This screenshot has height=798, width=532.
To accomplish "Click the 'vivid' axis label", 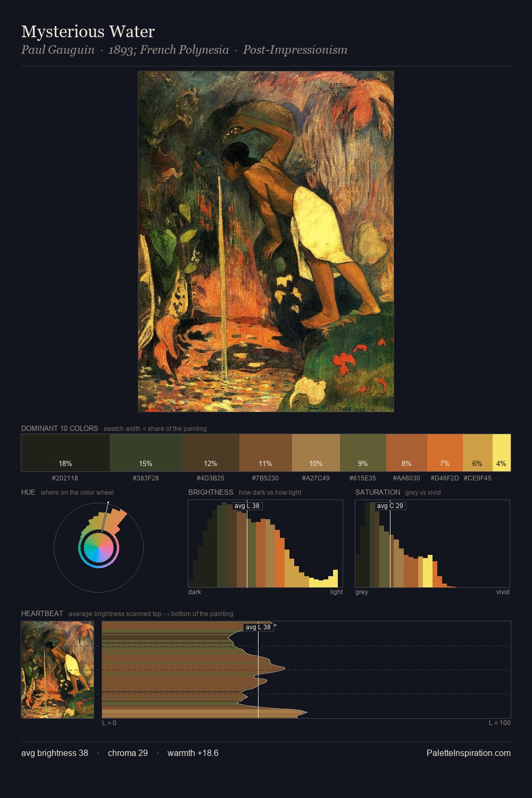I will click(x=503, y=592).
